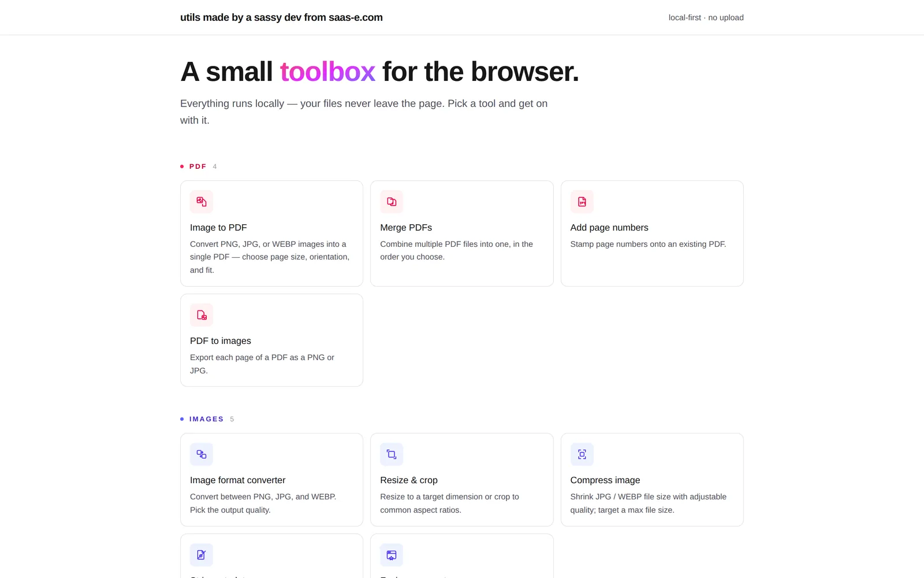
Task: Click the PDF section heading
Action: click(198, 166)
